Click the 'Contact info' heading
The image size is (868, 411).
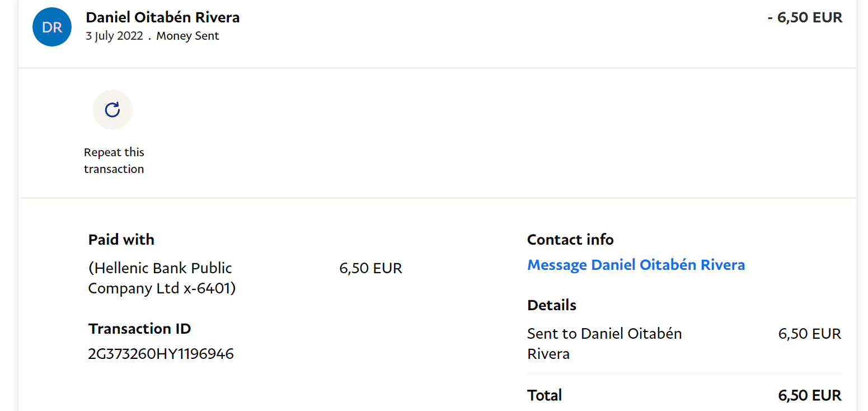[570, 240]
